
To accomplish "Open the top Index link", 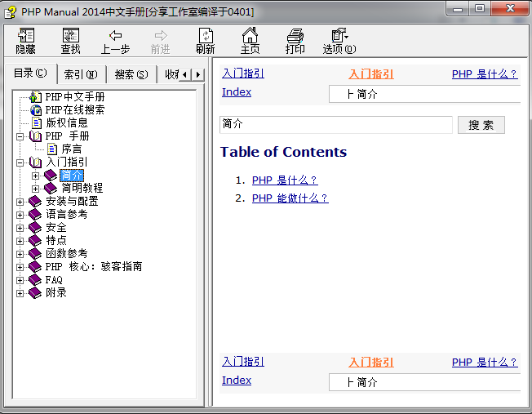I will (x=237, y=92).
